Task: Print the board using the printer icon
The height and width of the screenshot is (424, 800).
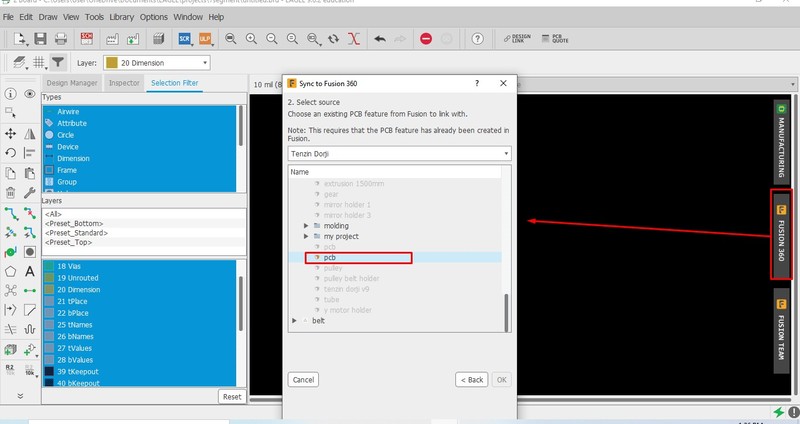Action: coord(61,39)
